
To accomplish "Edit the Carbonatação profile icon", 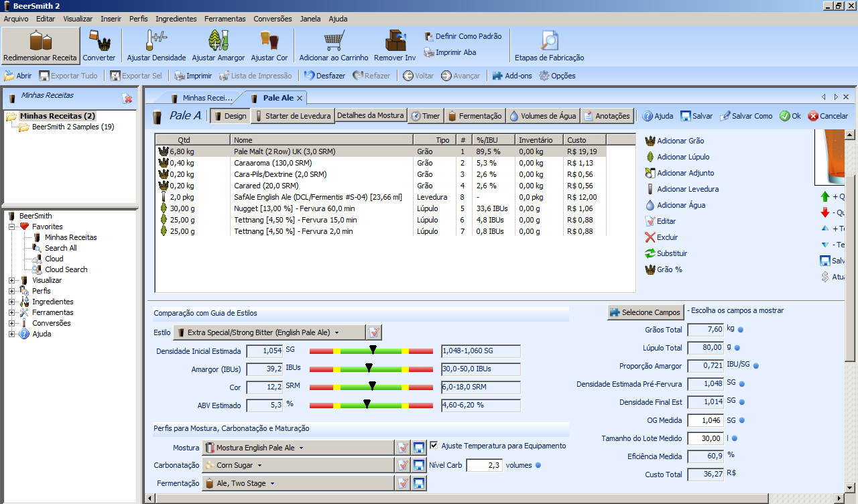I will pyautogui.click(x=402, y=465).
